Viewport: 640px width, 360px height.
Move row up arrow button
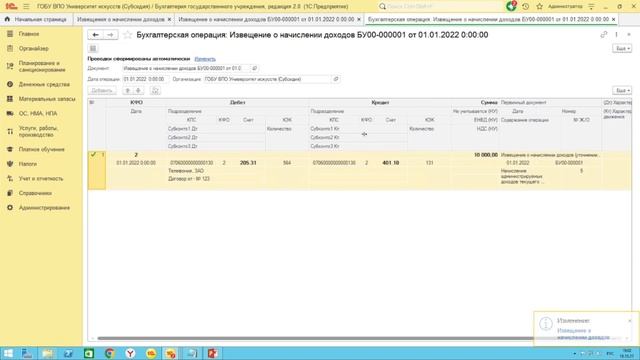point(128,90)
